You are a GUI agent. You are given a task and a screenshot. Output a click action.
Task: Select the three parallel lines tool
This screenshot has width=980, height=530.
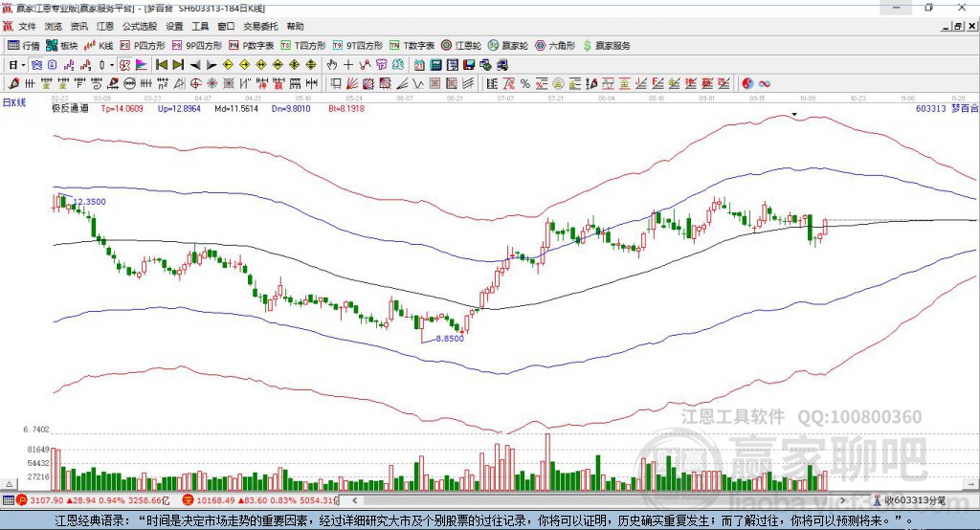pos(468,83)
